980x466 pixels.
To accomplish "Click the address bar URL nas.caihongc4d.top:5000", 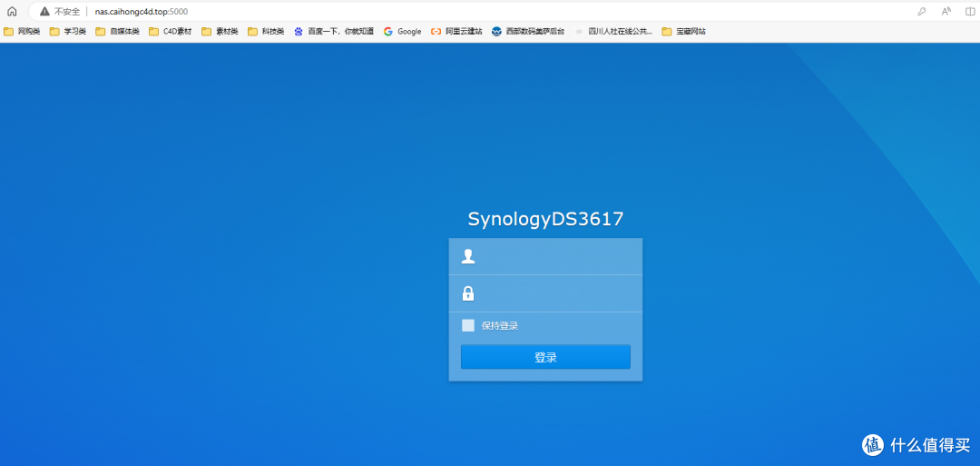I will tap(142, 11).
